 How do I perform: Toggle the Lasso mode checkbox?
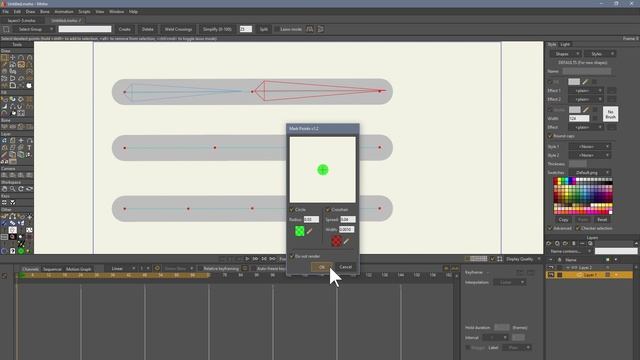pos(277,29)
